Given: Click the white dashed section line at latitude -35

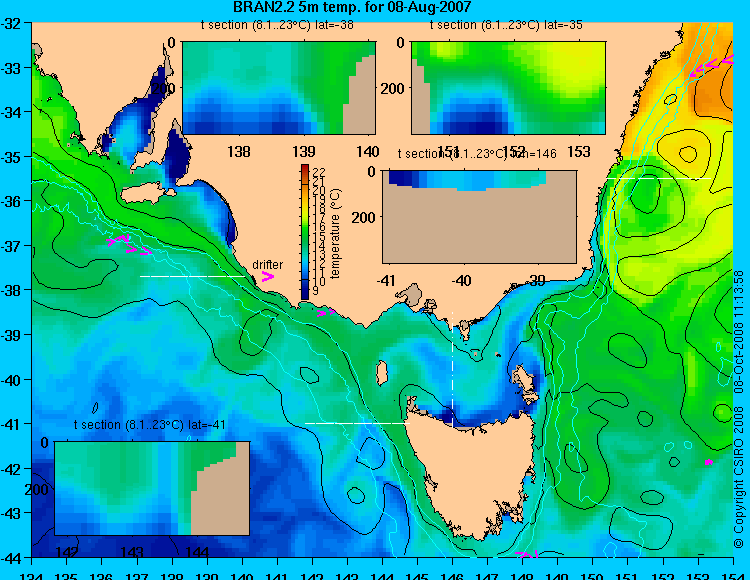Looking at the screenshot, I should pyautogui.click(x=659, y=178).
